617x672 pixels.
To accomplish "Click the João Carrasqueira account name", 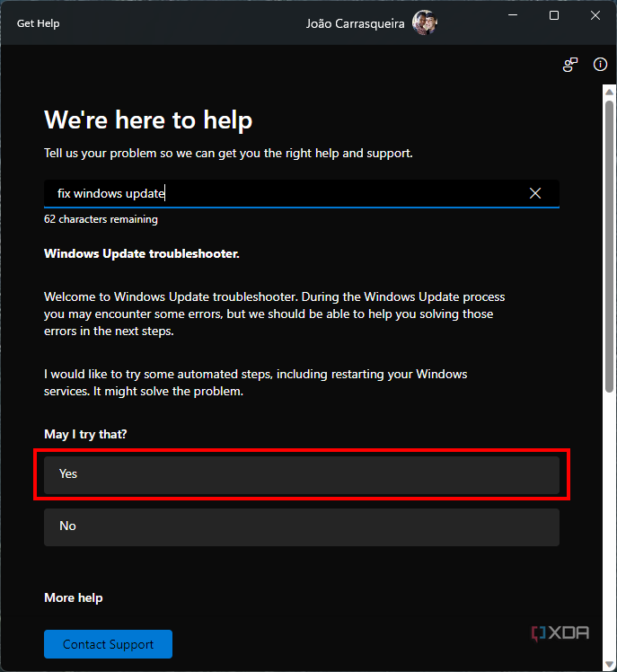I will [356, 23].
